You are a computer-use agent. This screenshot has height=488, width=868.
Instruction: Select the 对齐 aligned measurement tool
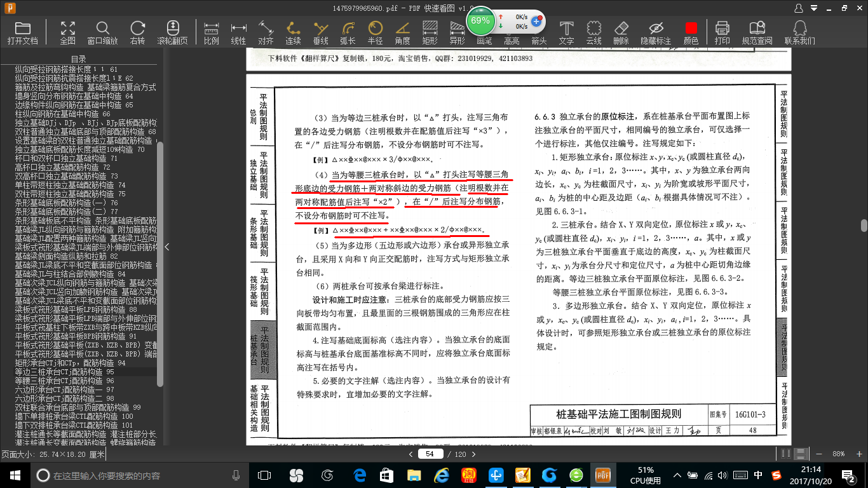tap(266, 32)
